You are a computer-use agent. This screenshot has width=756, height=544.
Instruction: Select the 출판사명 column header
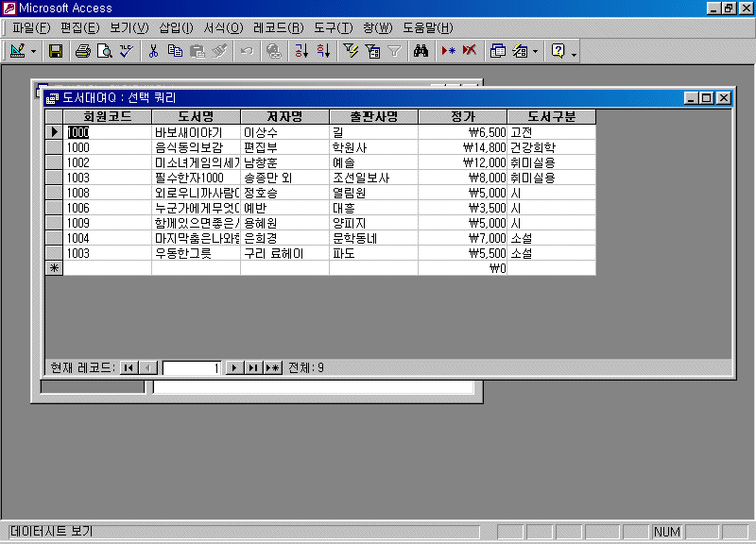coord(373,116)
